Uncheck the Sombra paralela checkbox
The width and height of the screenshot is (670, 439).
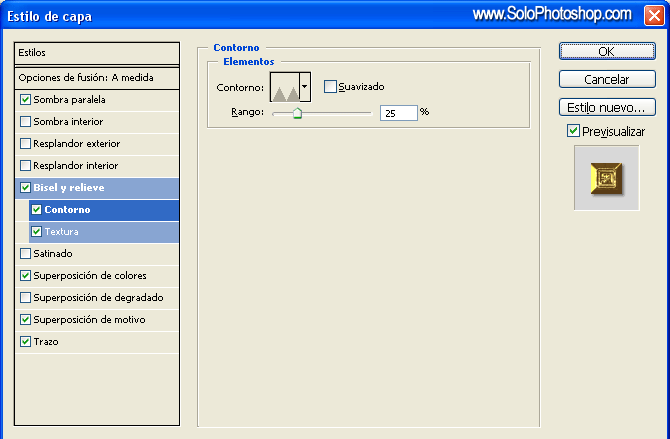coord(26,100)
